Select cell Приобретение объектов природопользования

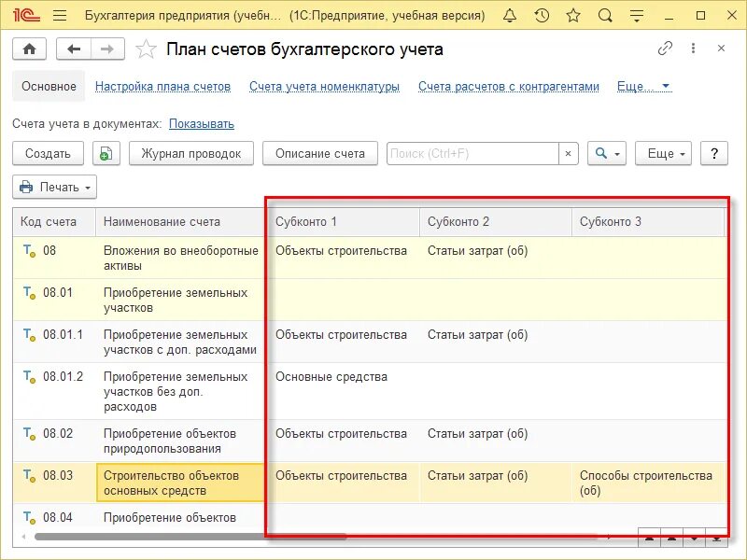click(x=181, y=441)
